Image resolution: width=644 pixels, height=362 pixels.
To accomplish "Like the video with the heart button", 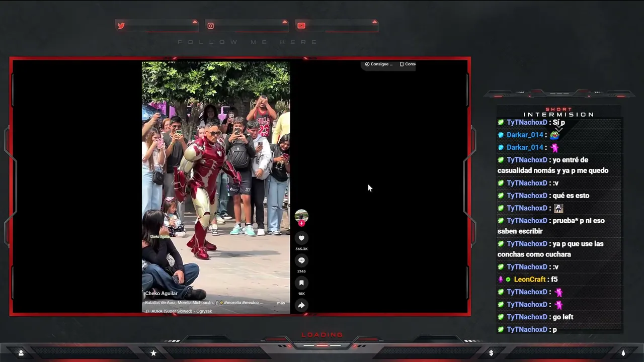I will click(301, 238).
